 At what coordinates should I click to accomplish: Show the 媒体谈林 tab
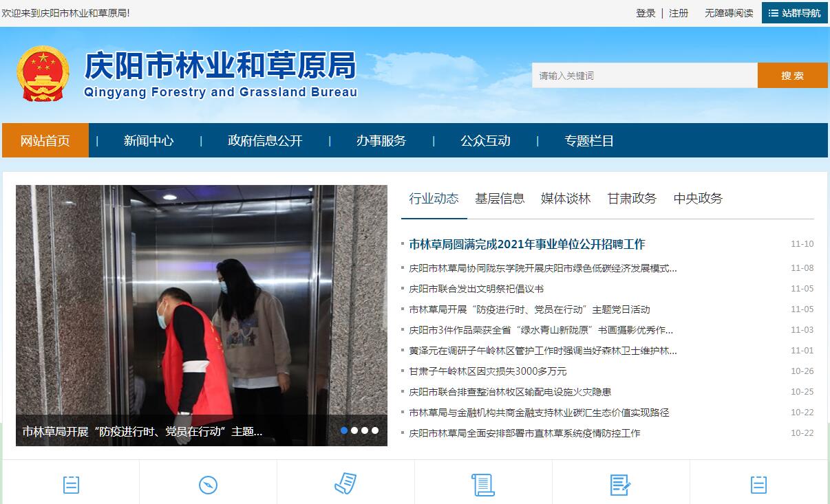(566, 199)
